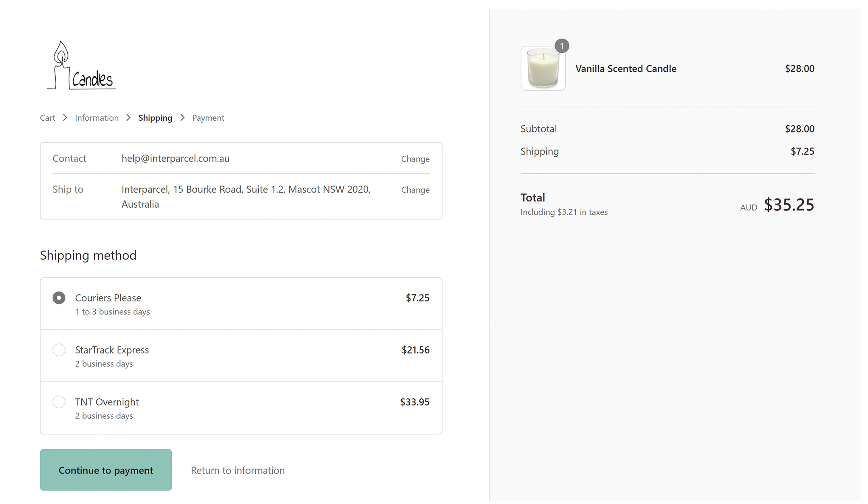Click the Vanilla Scented Candle product name
868x504 pixels.
point(626,69)
